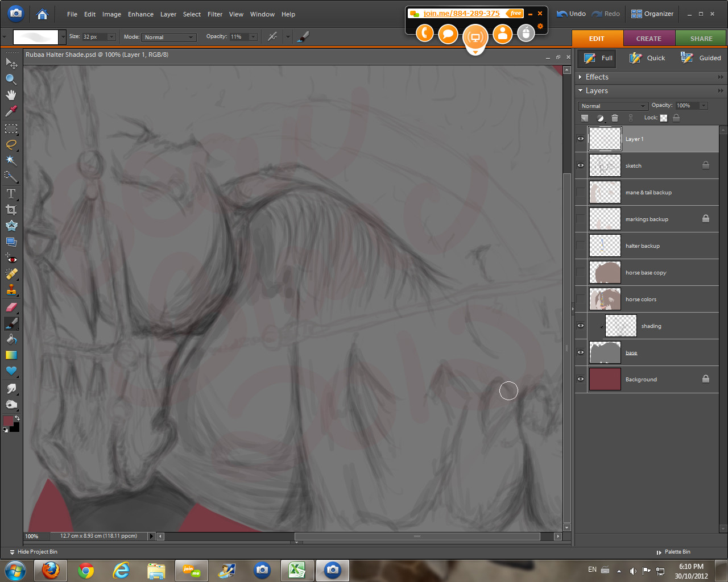728x582 pixels.
Task: Hide the sketch layer eye icon
Action: click(x=581, y=165)
